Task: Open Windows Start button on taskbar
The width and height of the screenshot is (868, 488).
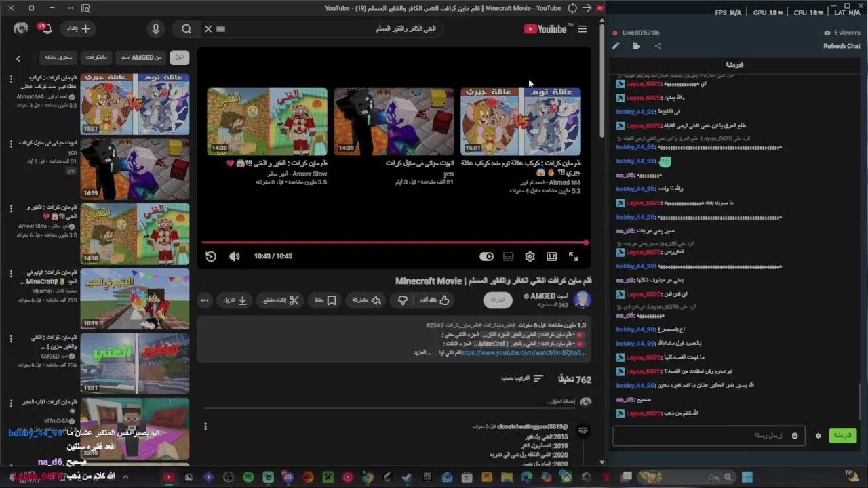Action: [x=747, y=477]
